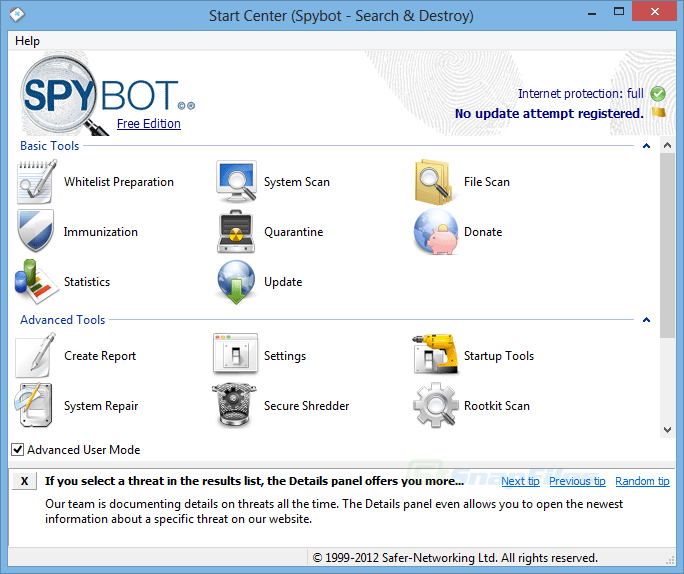Open the Free Edition link
Viewport: 684px width, 574px height.
point(149,123)
